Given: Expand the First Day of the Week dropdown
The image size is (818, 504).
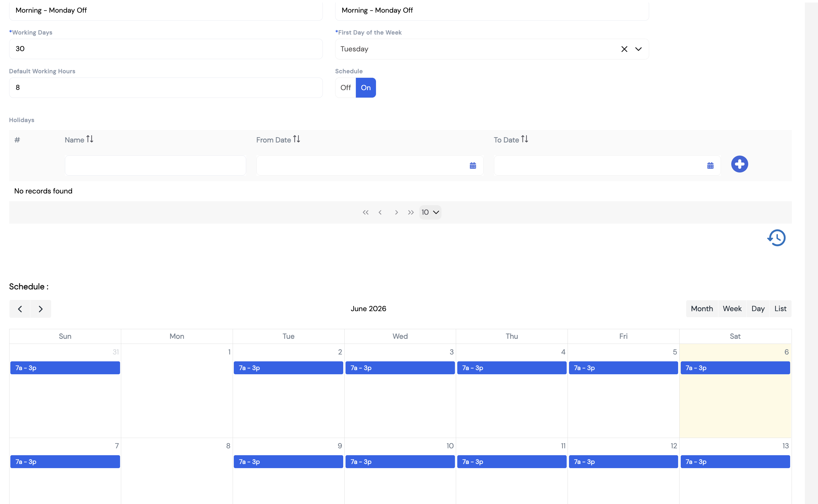Looking at the screenshot, I should (x=638, y=49).
